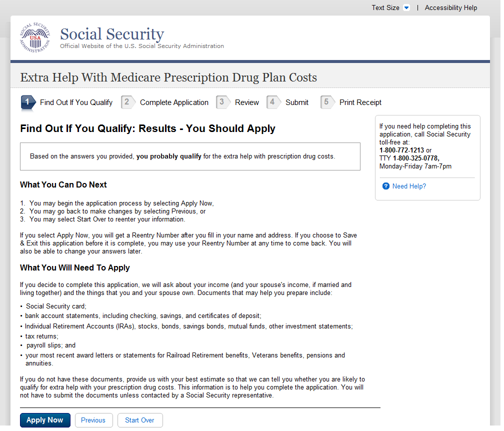Select the Review step label
504x431 pixels.
tap(247, 102)
